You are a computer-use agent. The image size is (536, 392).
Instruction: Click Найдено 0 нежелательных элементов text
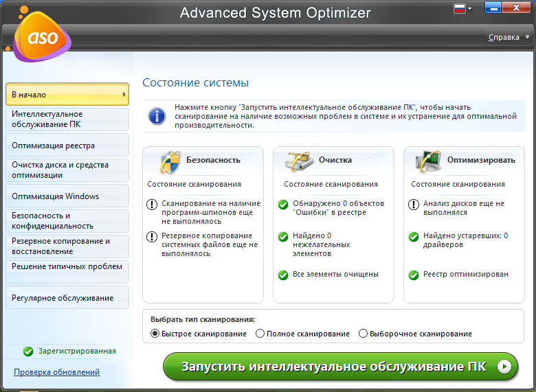pos(322,244)
